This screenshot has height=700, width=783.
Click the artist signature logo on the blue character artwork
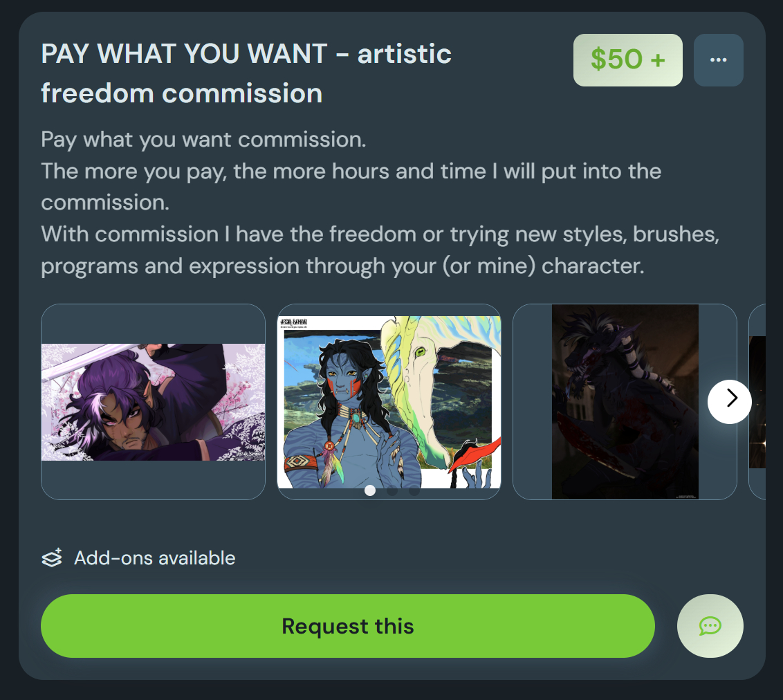(x=293, y=322)
